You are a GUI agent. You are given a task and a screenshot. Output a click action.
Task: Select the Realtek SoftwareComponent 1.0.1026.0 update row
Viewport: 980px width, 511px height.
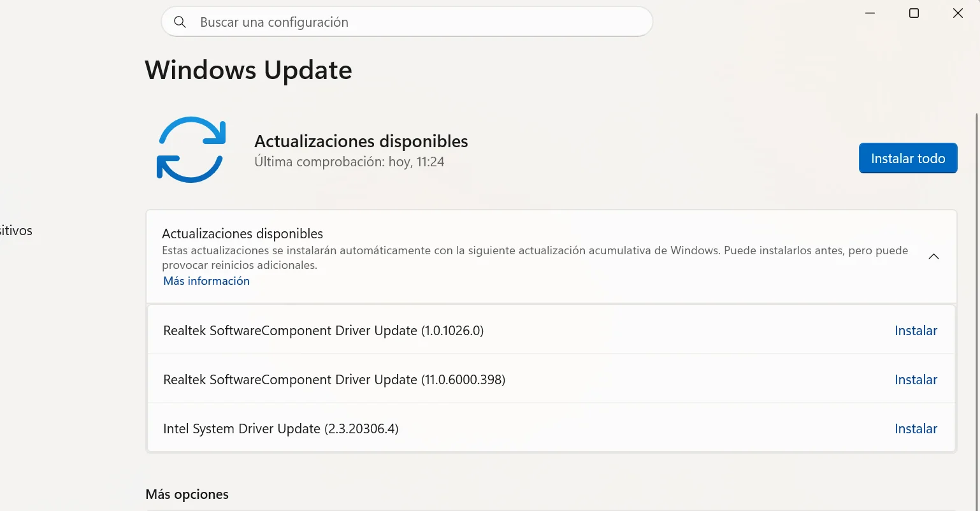551,330
